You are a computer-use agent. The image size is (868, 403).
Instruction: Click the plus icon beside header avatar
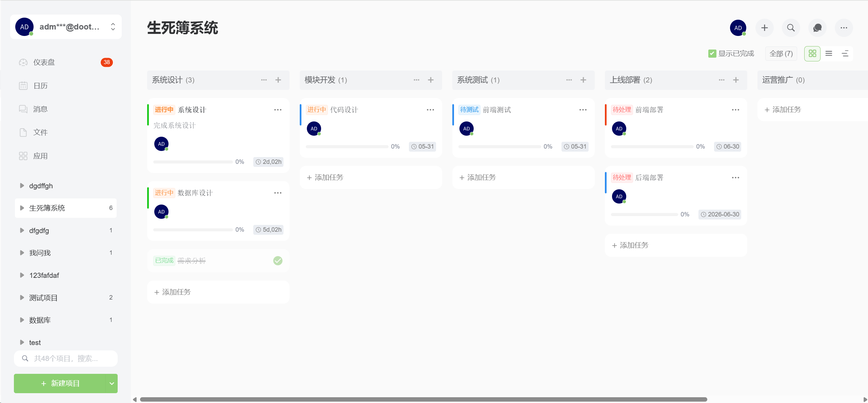coord(764,28)
